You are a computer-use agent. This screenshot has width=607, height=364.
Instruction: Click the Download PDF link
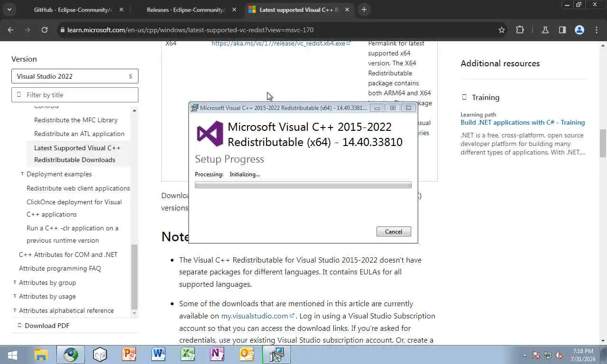(47, 326)
